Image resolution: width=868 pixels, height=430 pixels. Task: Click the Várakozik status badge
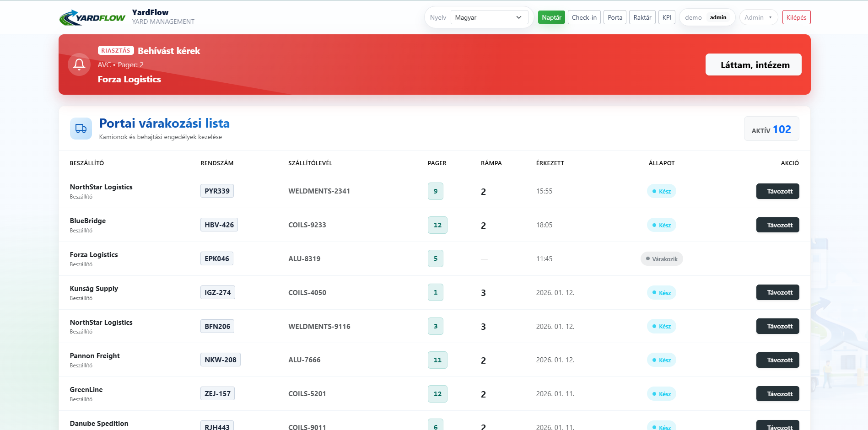coord(661,259)
